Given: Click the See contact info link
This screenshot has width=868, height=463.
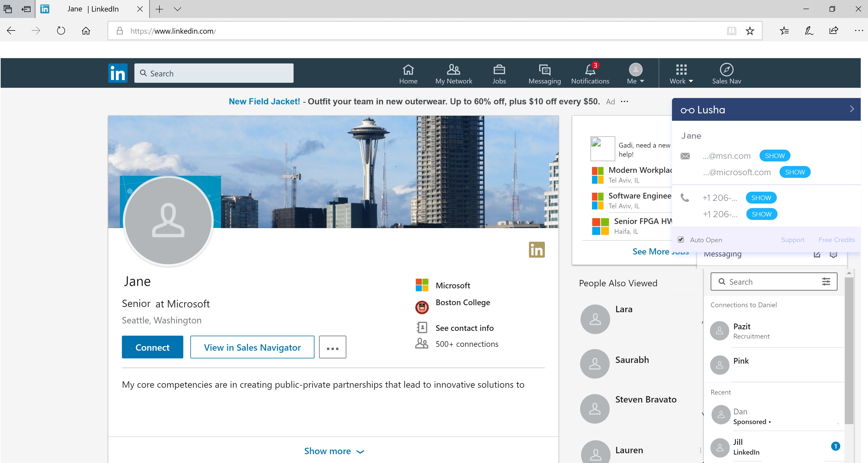Looking at the screenshot, I should (464, 328).
